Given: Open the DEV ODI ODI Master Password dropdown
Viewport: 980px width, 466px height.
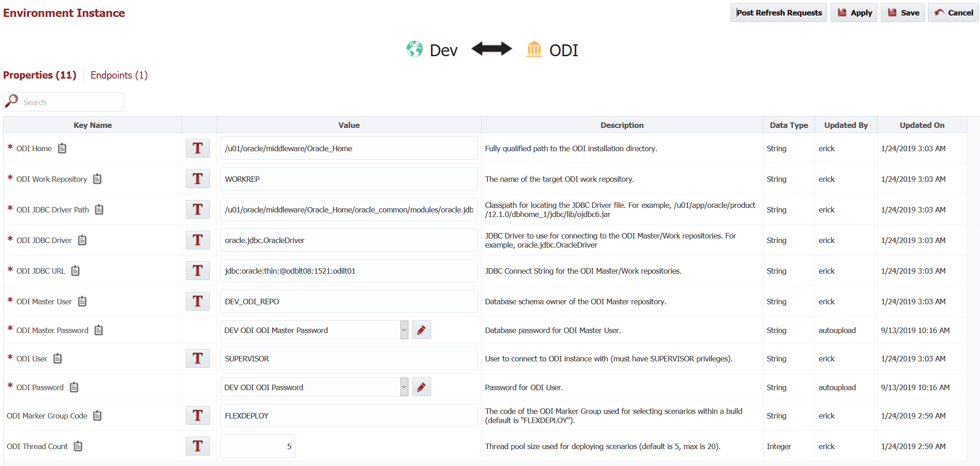Looking at the screenshot, I should (404, 330).
